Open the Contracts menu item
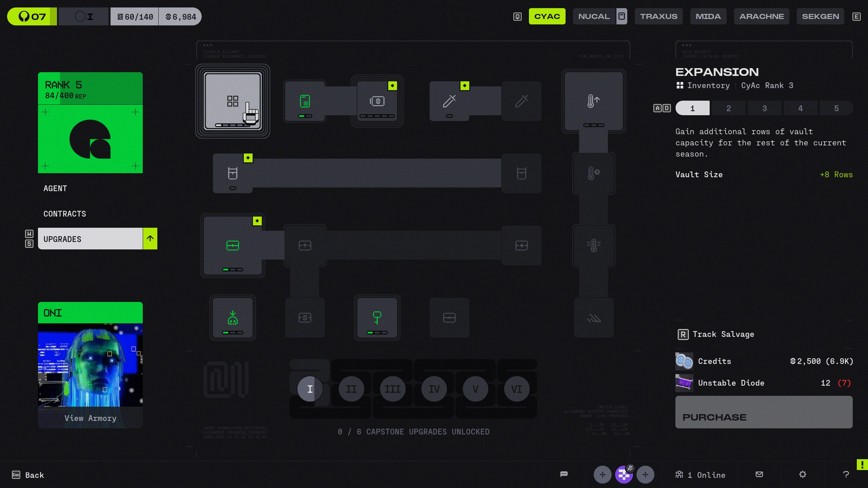Image resolution: width=868 pixels, height=488 pixels. click(x=65, y=214)
